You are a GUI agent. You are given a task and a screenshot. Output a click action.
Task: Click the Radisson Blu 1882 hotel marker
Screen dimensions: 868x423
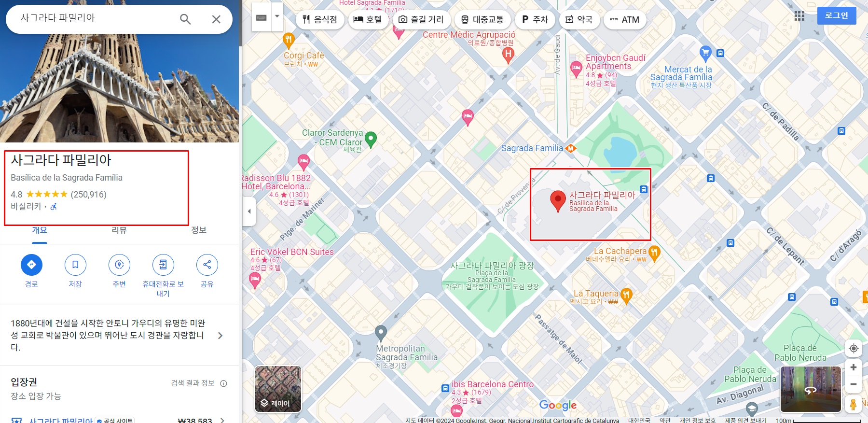pyautogui.click(x=303, y=162)
